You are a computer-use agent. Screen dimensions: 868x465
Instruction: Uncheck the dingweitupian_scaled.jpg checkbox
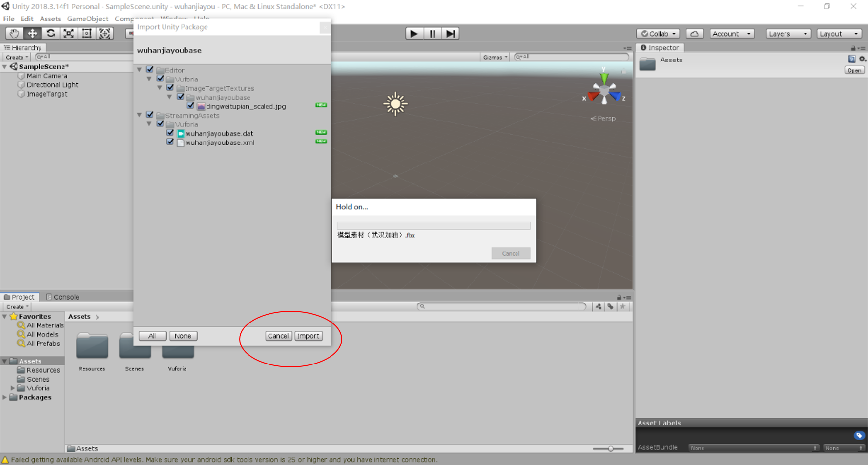click(x=190, y=106)
